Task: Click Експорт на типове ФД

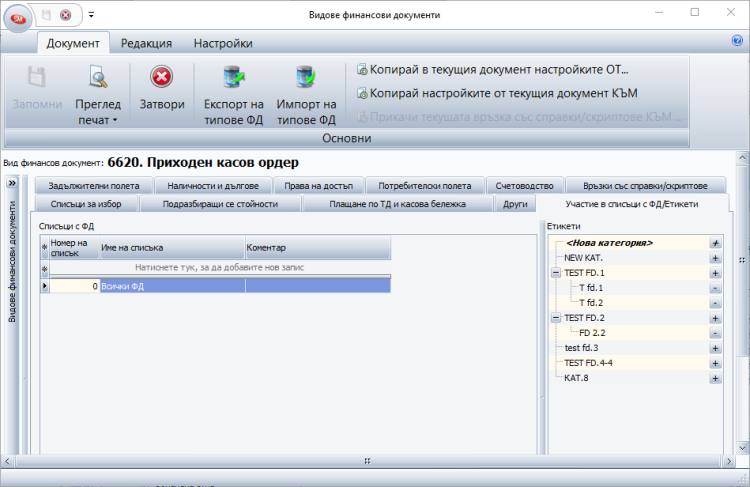Action: (x=233, y=95)
